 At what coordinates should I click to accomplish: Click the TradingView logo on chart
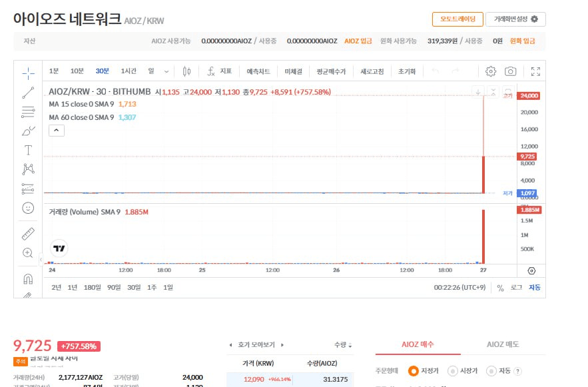pyautogui.click(x=59, y=248)
